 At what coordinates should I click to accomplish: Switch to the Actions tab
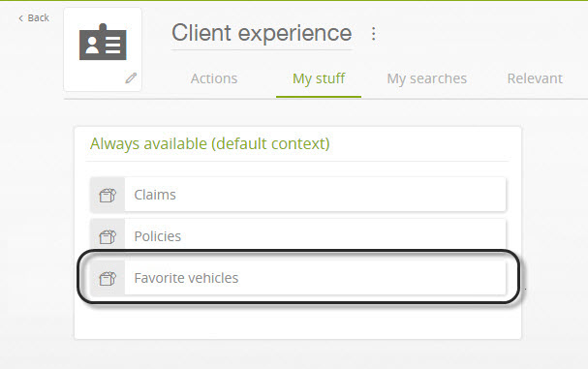[214, 78]
